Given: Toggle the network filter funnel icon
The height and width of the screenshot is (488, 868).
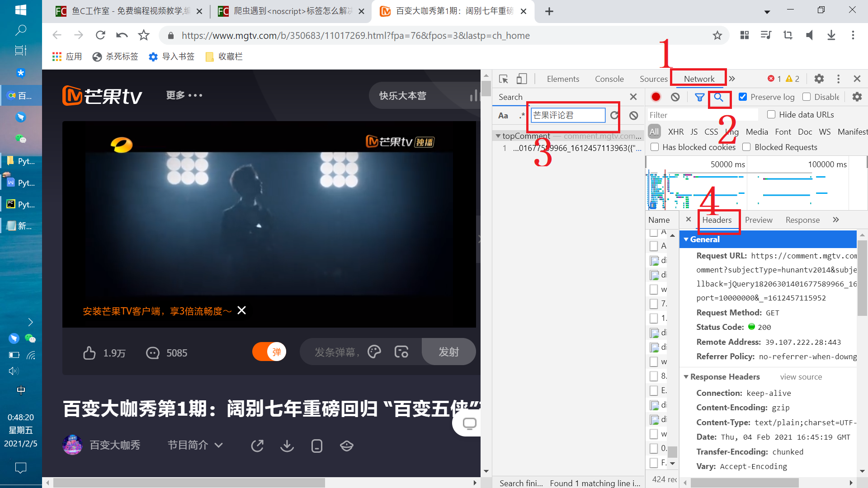Looking at the screenshot, I should (x=699, y=97).
